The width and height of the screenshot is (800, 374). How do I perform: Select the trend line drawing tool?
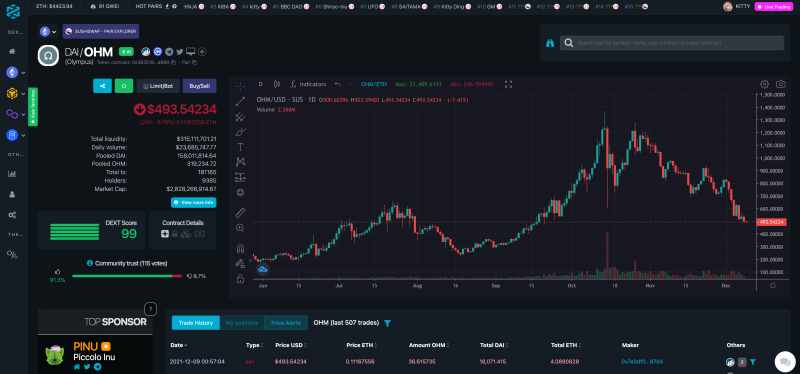240,102
